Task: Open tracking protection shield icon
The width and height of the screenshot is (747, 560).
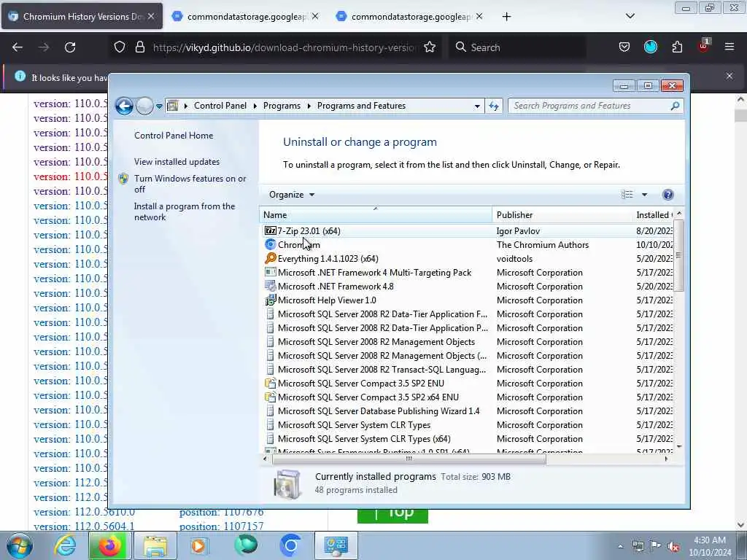Action: [x=120, y=47]
